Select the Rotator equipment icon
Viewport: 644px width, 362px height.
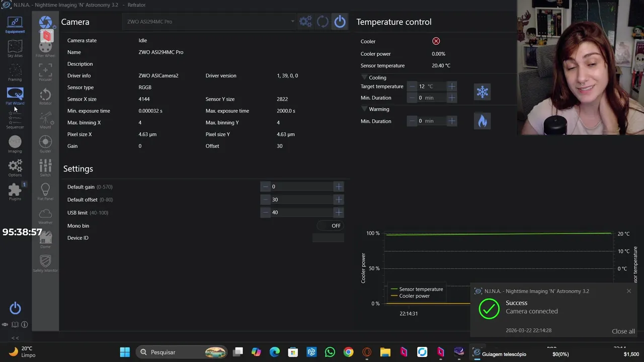[x=45, y=96]
